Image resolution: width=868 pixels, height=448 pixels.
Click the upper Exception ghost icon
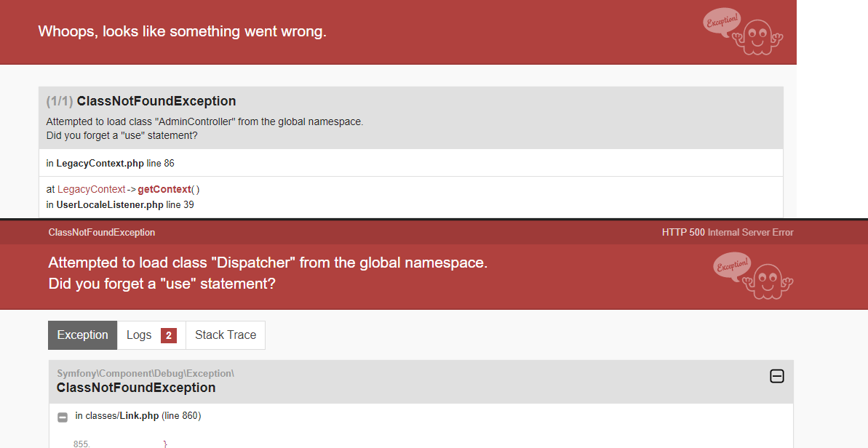click(x=743, y=31)
